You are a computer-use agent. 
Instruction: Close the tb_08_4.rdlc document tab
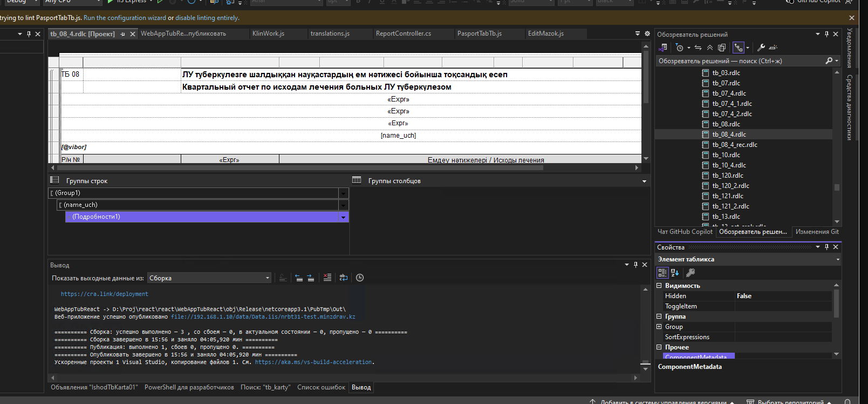(133, 34)
